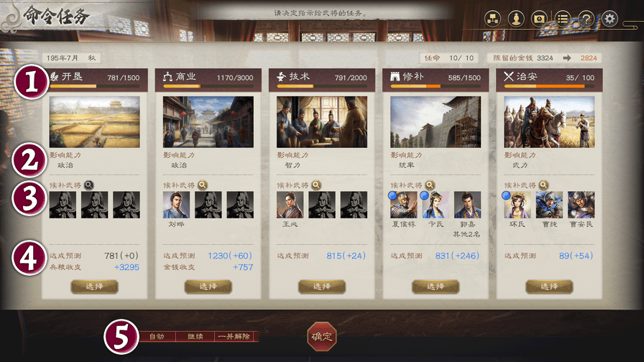644x362 pixels.
Task: Open the officer figure icon
Action: [x=516, y=19]
